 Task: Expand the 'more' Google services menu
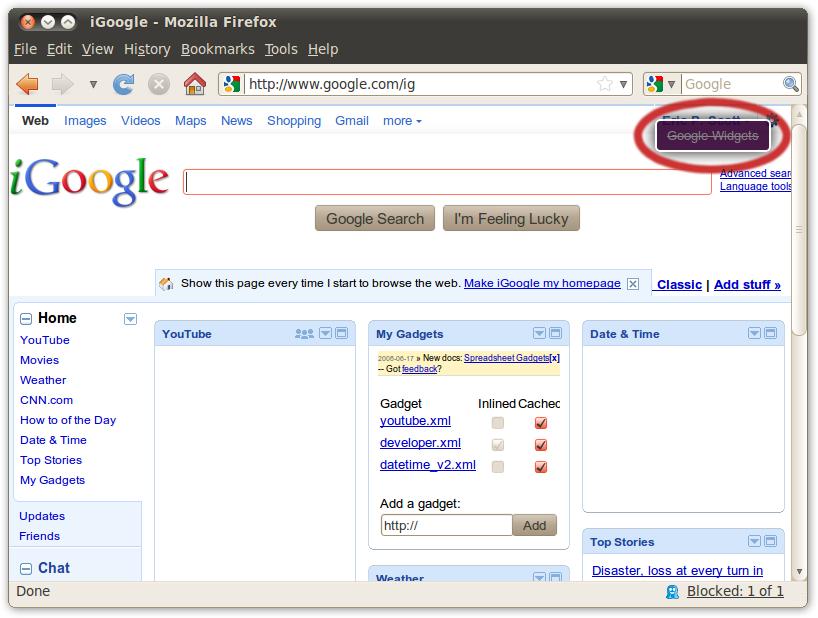pos(402,121)
